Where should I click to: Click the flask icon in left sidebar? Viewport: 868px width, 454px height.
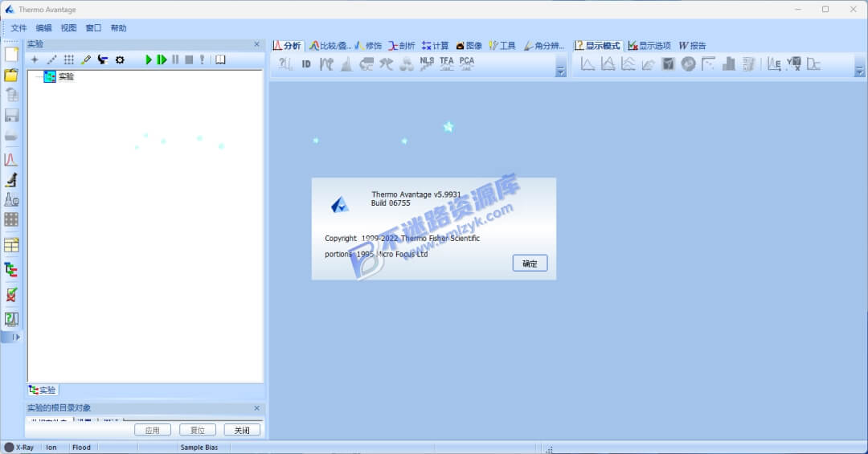(11, 199)
